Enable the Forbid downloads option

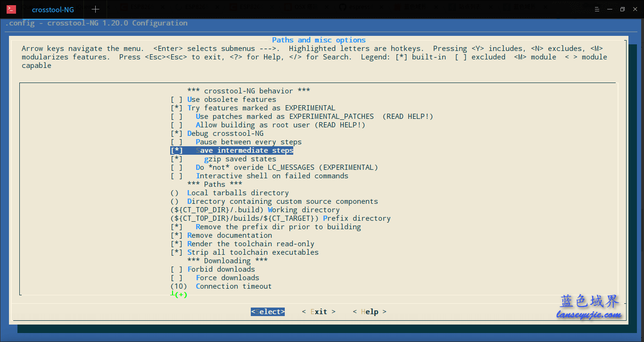[213, 269]
